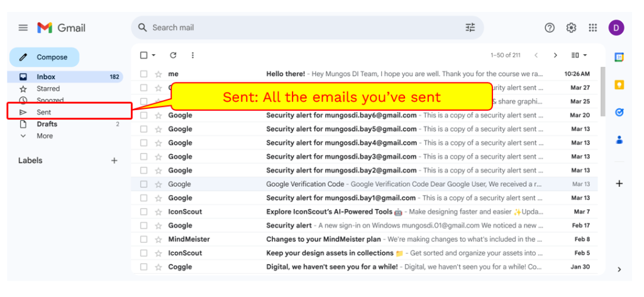This screenshot has width=644, height=297.
Task: Open Google Calendar from side panel
Action: (619, 57)
